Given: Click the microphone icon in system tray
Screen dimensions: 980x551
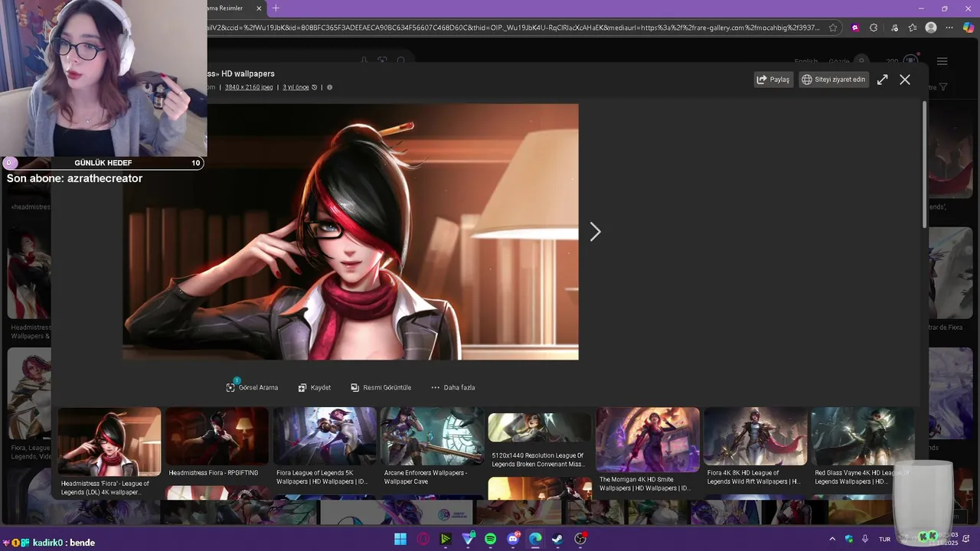Looking at the screenshot, I should [x=865, y=539].
